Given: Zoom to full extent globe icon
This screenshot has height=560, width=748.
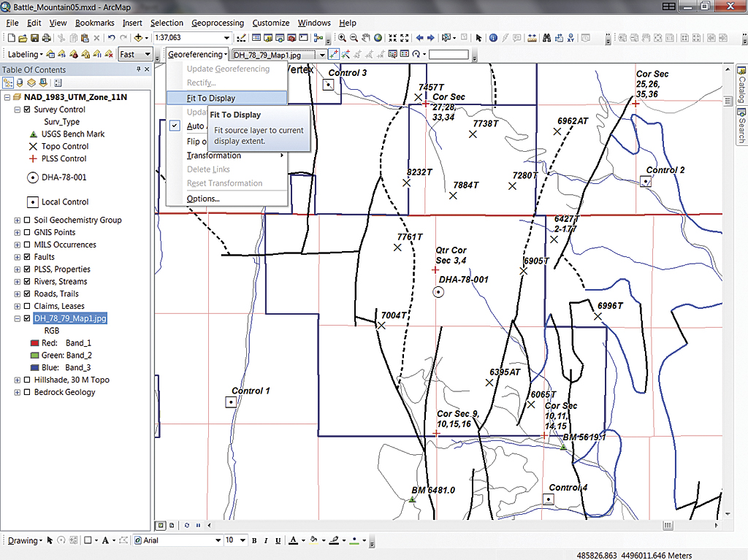Looking at the screenshot, I should [378, 38].
